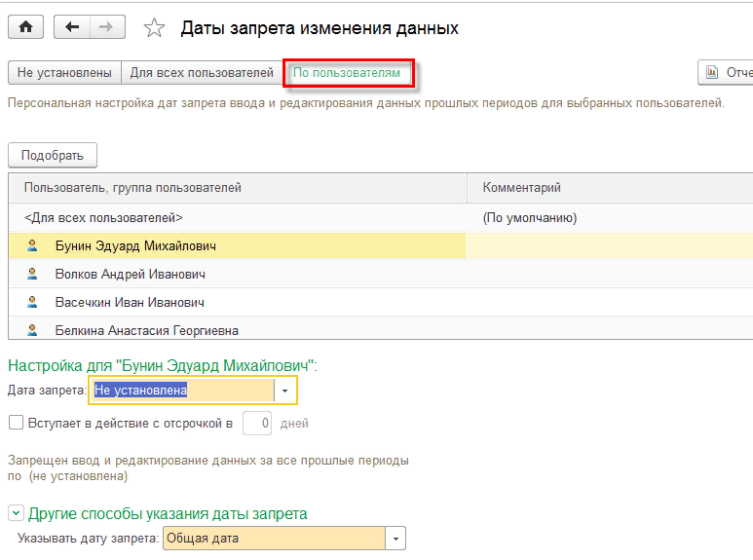Viewport: 753px width, 560px height.
Task: Select '<Для всех пользователей>' row
Action: pyautogui.click(x=103, y=218)
